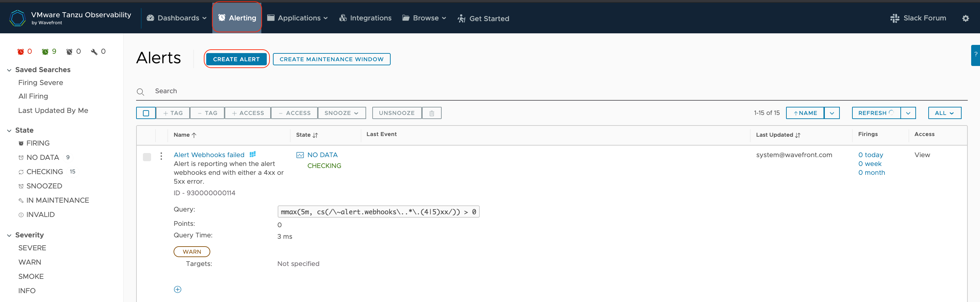Sort by Last Updated column header
Viewport: 980px width, 302px height.
click(x=778, y=135)
